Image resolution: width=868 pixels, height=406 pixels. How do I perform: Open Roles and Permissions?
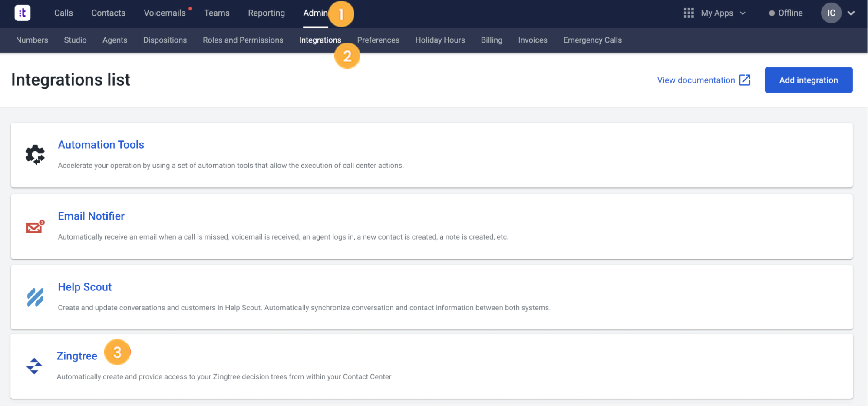pyautogui.click(x=243, y=40)
